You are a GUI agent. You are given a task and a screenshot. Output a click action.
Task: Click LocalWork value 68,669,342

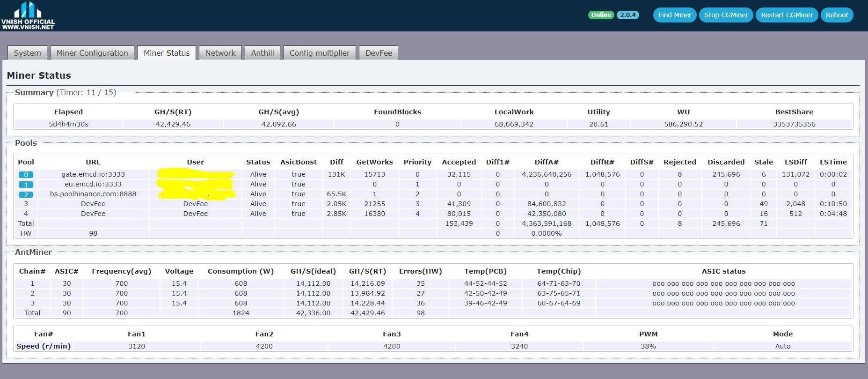coord(514,124)
